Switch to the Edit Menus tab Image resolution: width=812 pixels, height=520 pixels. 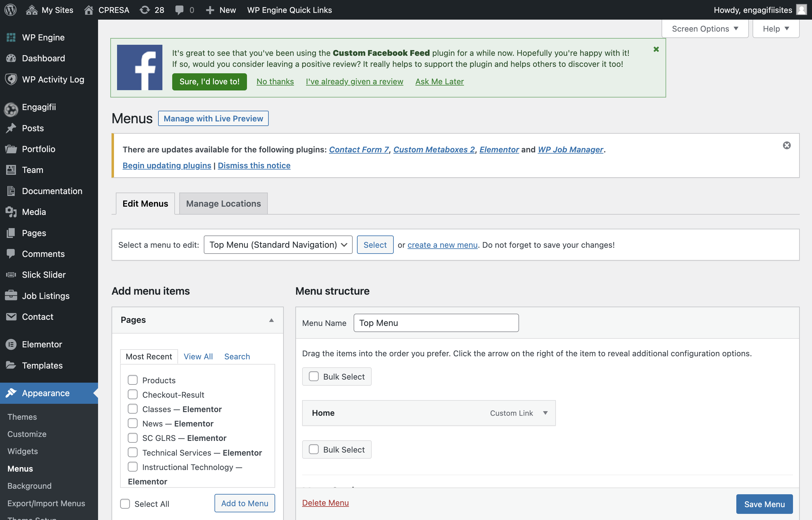pos(145,203)
